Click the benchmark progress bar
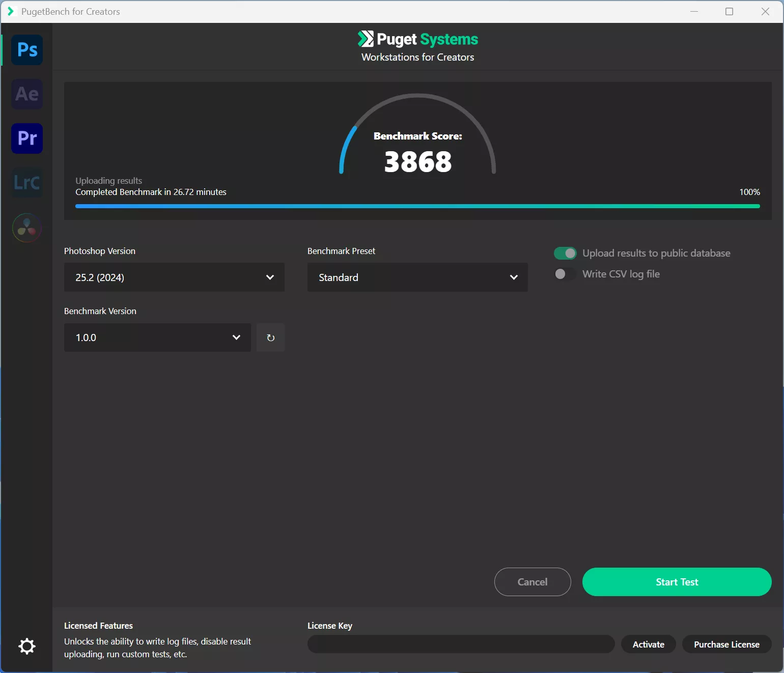Image resolution: width=784 pixels, height=673 pixels. (x=417, y=206)
